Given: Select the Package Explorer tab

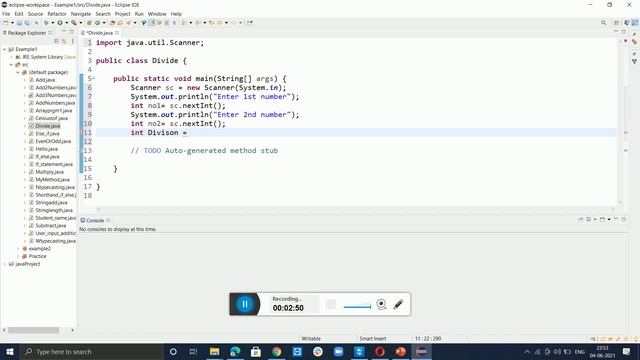Looking at the screenshot, I should click(27, 33).
